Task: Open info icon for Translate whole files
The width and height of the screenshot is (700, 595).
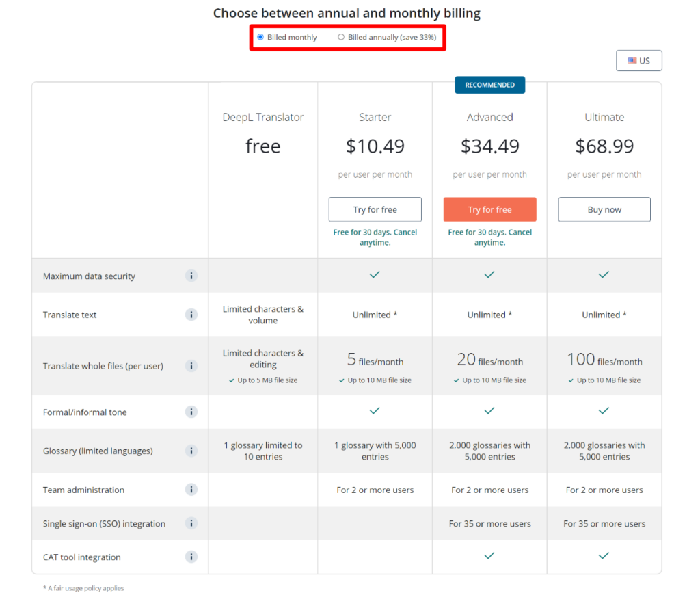Action: click(x=191, y=366)
